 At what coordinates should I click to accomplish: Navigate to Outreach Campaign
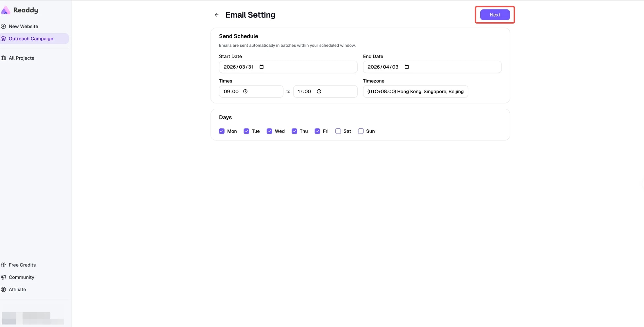[x=31, y=38]
